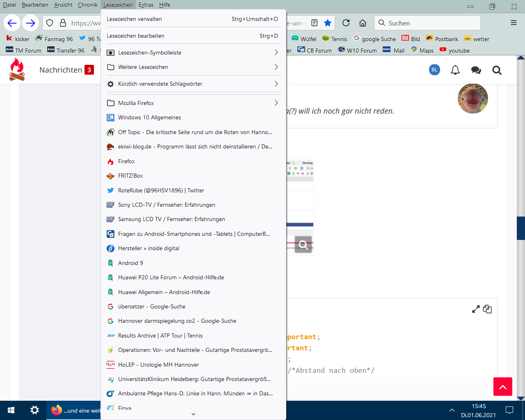
Task: Open Huawei P20 Lite Forum bookmark
Action: point(193,277)
